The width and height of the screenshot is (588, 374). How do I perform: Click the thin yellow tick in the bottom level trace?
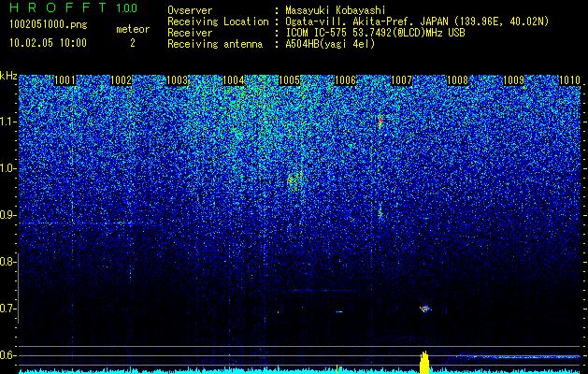(337, 369)
